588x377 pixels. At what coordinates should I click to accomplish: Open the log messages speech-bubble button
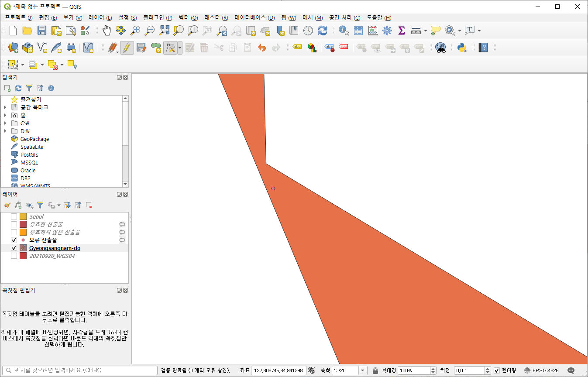571,370
